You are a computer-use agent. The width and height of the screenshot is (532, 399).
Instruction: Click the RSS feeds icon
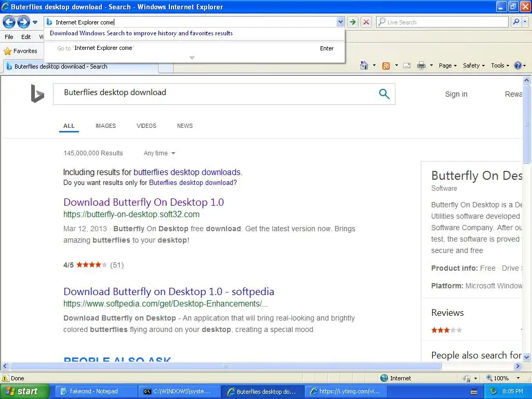click(x=386, y=65)
